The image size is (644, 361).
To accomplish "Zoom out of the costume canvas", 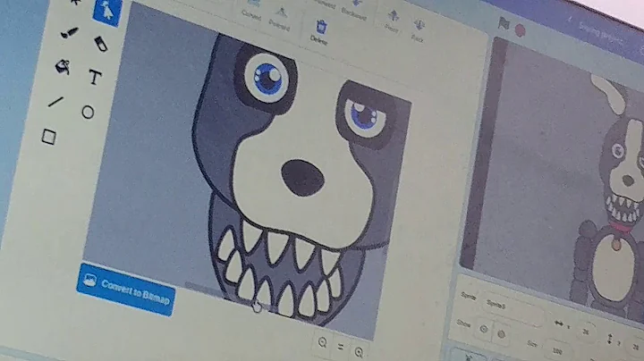I will pyautogui.click(x=322, y=342).
